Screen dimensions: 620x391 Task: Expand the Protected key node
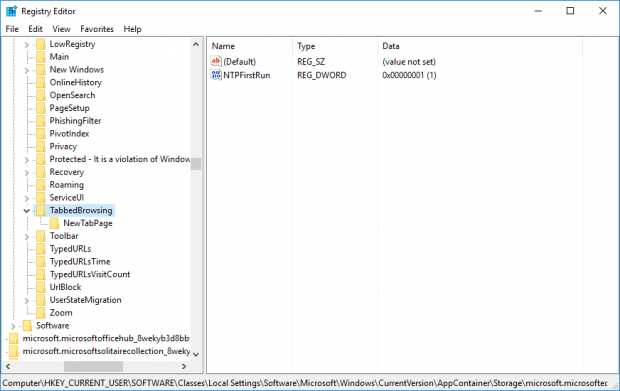pos(26,160)
